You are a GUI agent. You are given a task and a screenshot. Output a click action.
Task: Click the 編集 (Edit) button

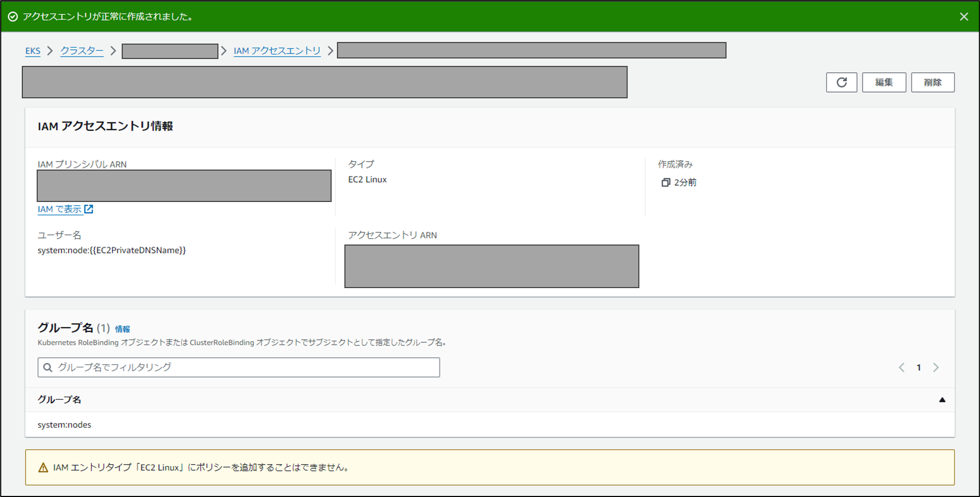(884, 82)
